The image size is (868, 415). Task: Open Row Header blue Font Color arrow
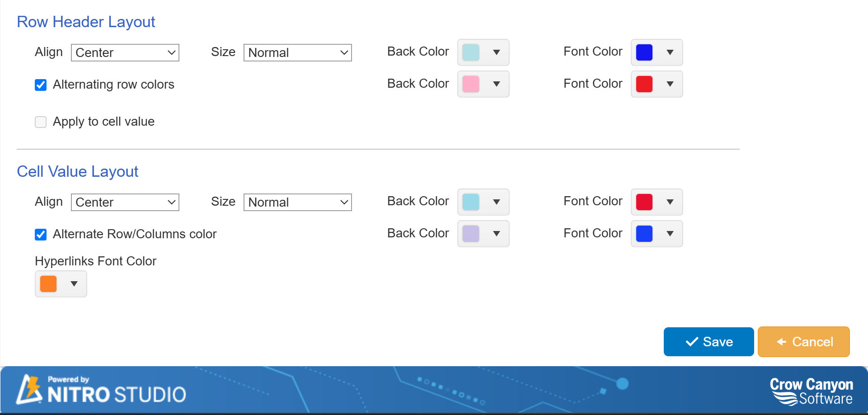tap(670, 52)
